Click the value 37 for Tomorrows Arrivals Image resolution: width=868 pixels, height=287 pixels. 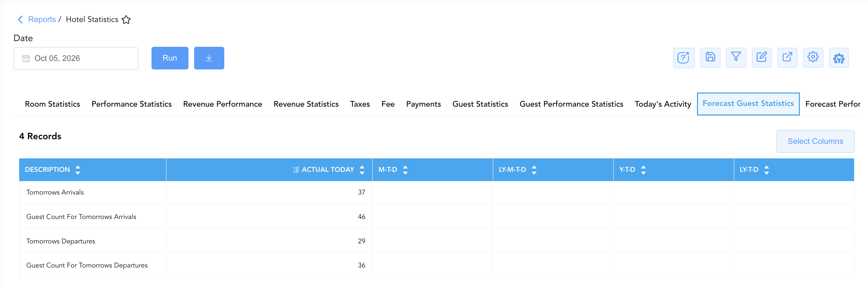[362, 192]
